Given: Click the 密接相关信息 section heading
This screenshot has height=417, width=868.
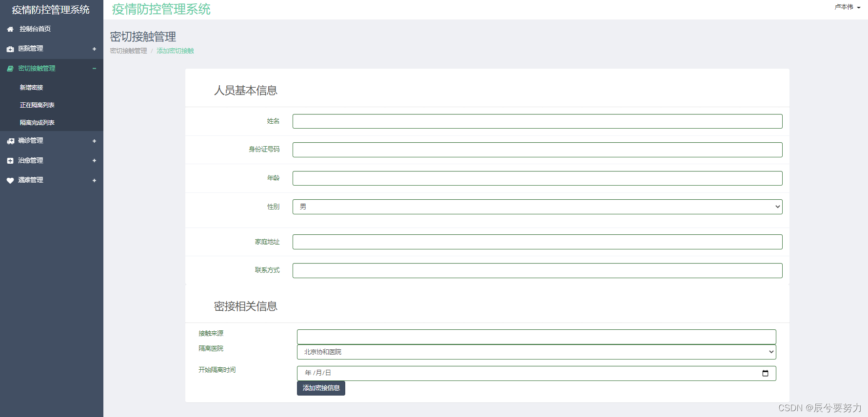Looking at the screenshot, I should [x=246, y=306].
